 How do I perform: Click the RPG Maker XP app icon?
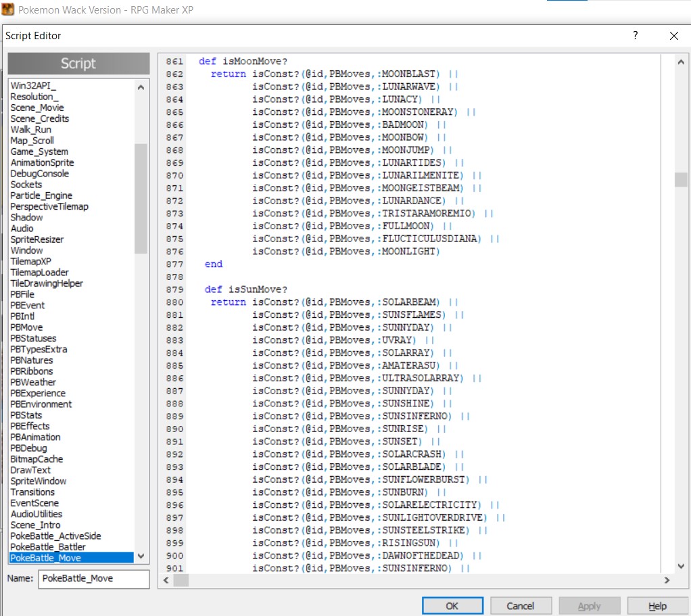pyautogui.click(x=9, y=10)
